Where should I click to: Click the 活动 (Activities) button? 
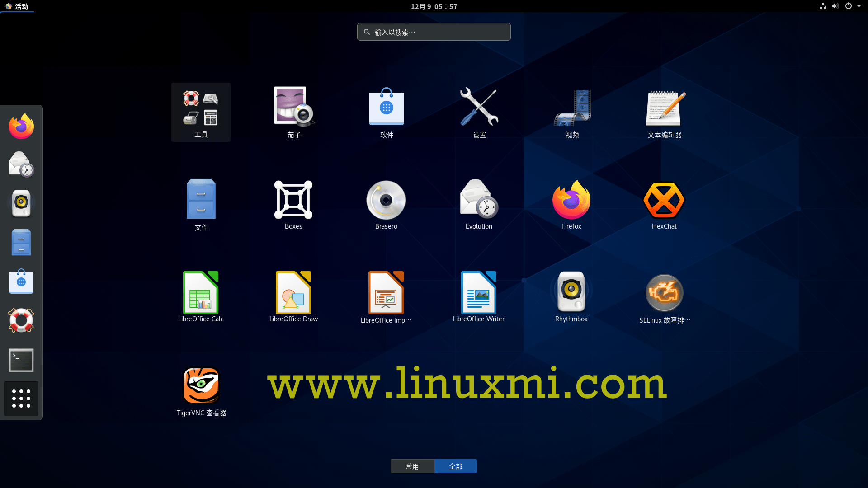click(x=17, y=6)
